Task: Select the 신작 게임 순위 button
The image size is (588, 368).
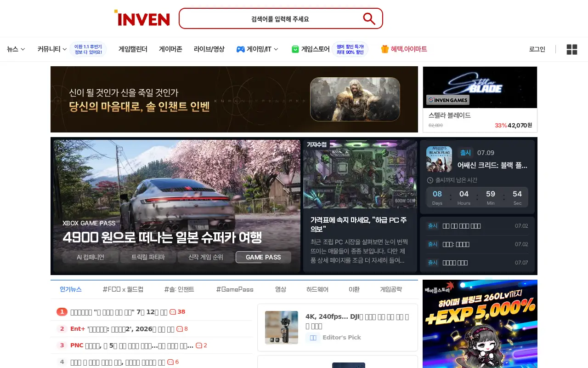Action: pyautogui.click(x=206, y=257)
